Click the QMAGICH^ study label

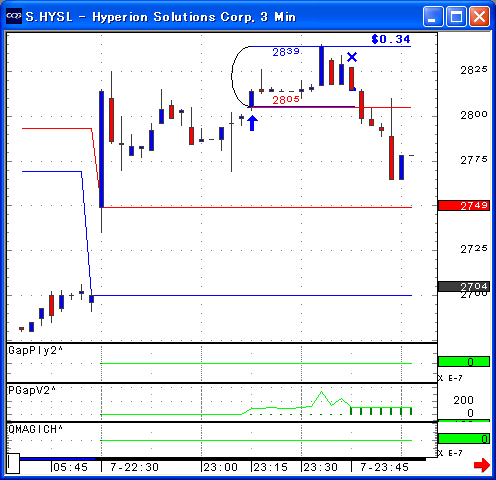(x=35, y=429)
